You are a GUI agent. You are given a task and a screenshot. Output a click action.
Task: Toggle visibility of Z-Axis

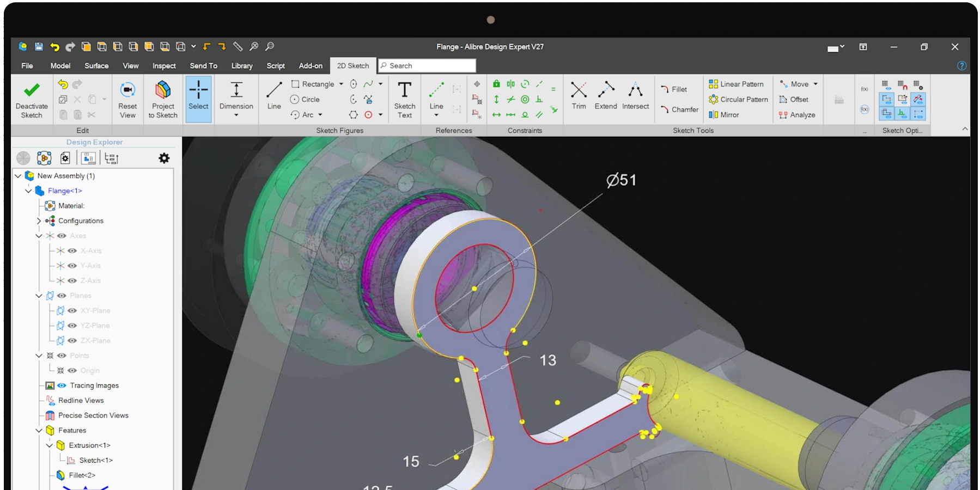point(72,280)
